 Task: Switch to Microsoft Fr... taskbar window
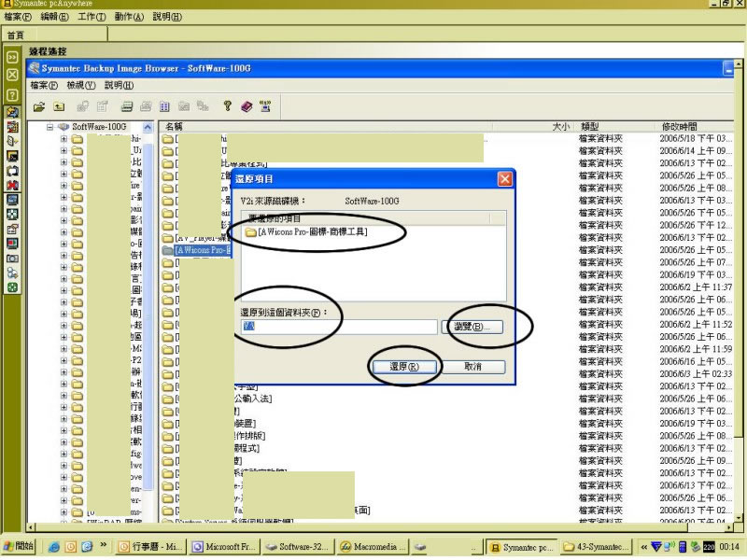tap(225, 547)
